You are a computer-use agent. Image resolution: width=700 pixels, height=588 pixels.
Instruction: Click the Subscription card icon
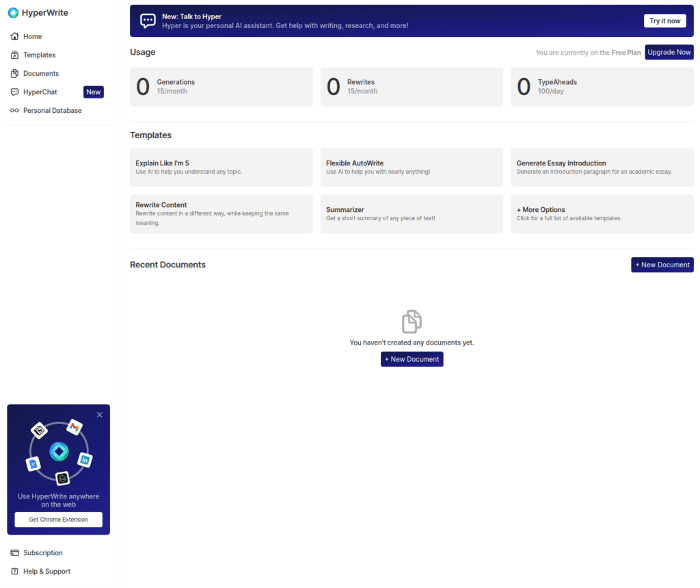pos(15,552)
